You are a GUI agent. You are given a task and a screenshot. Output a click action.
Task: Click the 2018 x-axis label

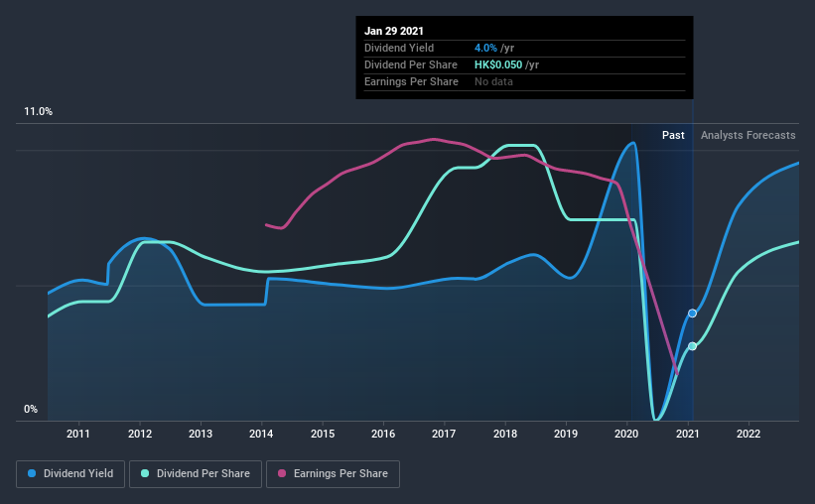(x=505, y=434)
